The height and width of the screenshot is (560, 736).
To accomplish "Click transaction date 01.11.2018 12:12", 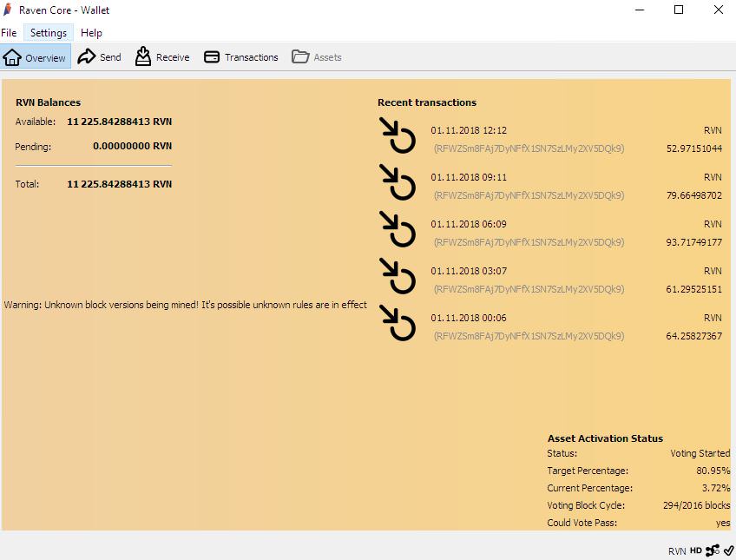I will 469,130.
